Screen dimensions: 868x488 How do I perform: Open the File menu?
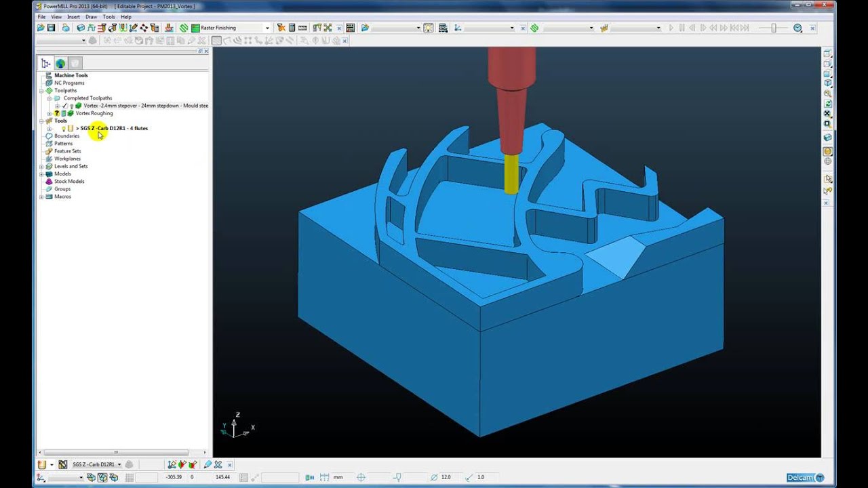click(41, 17)
